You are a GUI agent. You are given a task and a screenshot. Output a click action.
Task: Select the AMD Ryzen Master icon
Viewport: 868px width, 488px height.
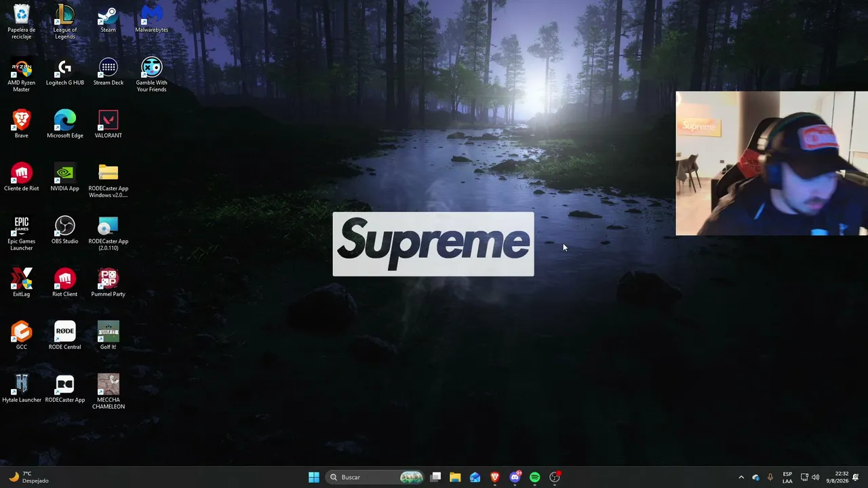22,75
